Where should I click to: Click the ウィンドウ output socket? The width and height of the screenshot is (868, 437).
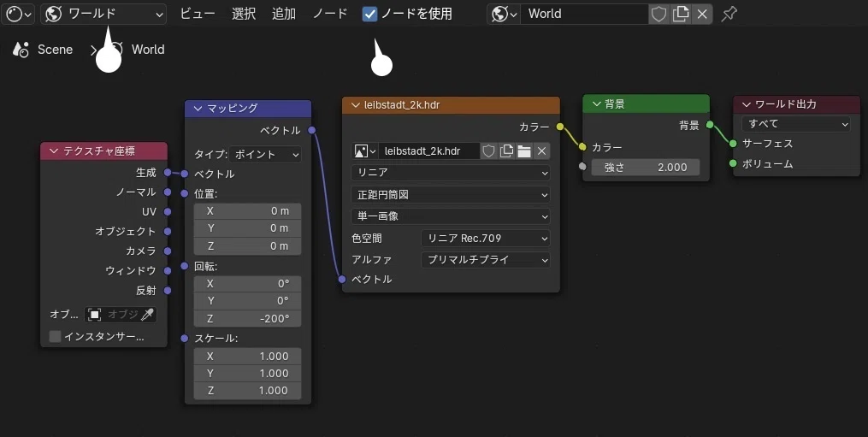tap(168, 270)
